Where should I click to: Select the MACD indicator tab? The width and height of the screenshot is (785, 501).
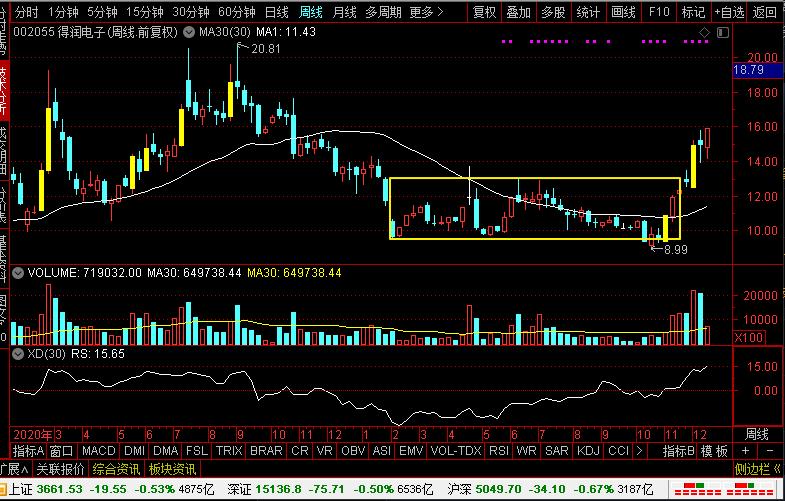[100, 451]
